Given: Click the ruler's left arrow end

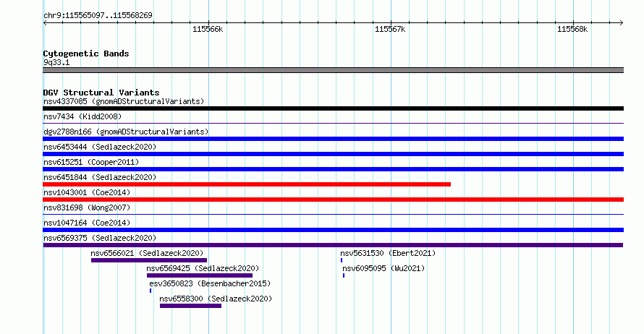Looking at the screenshot, I should [45, 23].
